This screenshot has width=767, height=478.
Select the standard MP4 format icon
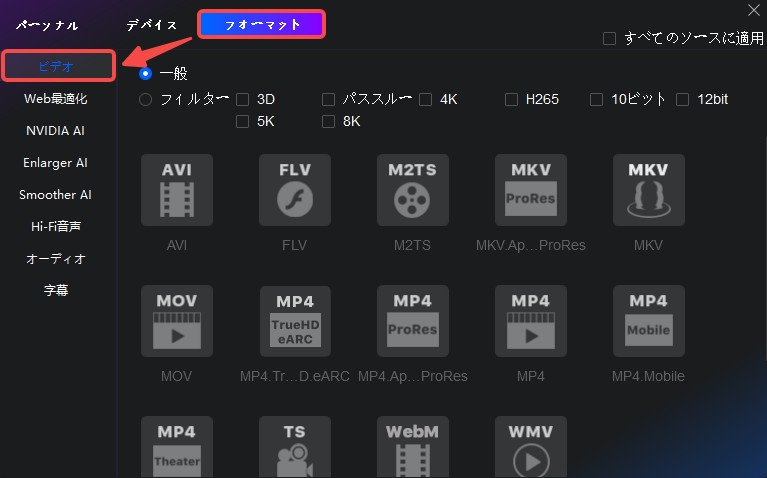click(x=531, y=321)
